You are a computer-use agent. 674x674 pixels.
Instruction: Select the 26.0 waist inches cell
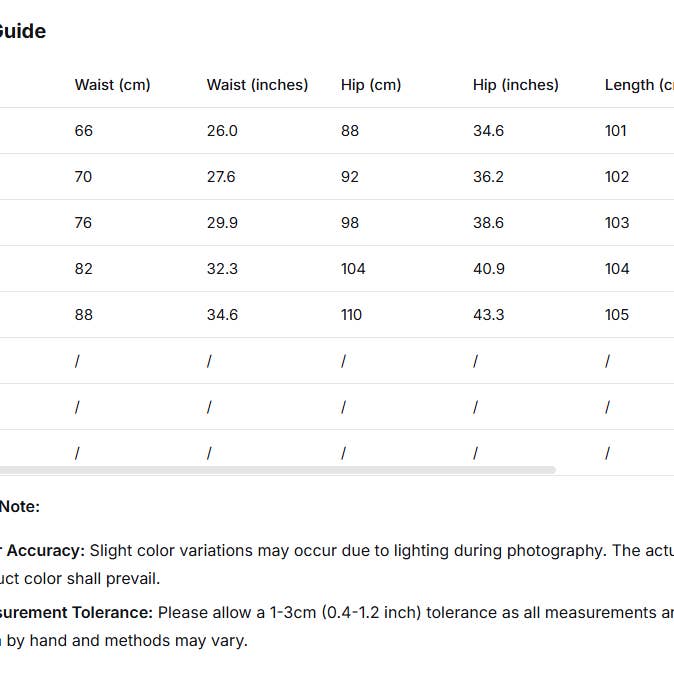(x=222, y=131)
